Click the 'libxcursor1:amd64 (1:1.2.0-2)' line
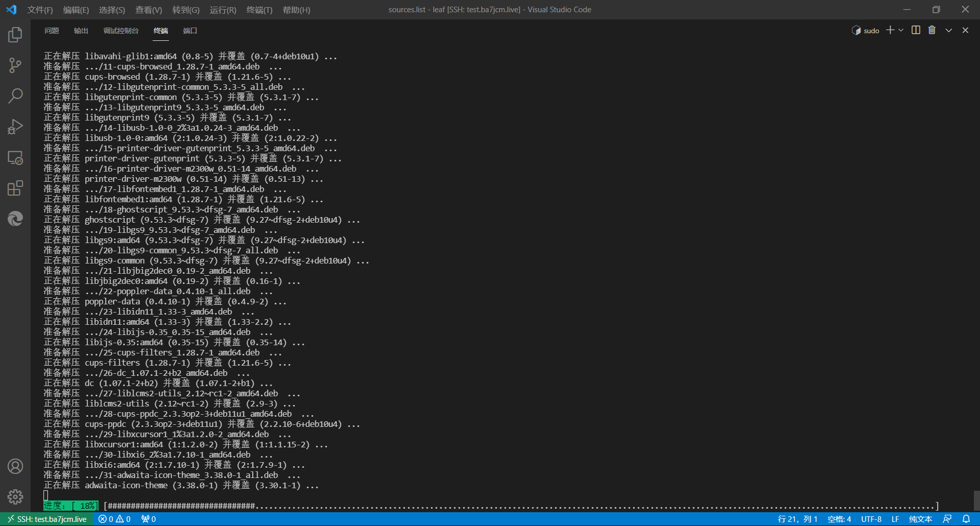Viewport: 980px width, 526px height. [186, 444]
